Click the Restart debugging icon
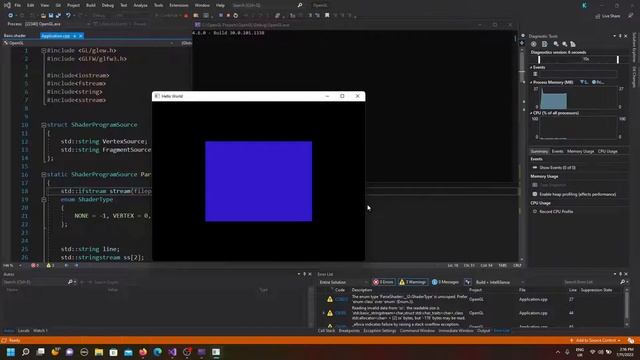This screenshot has height=360, width=640. tap(236, 16)
